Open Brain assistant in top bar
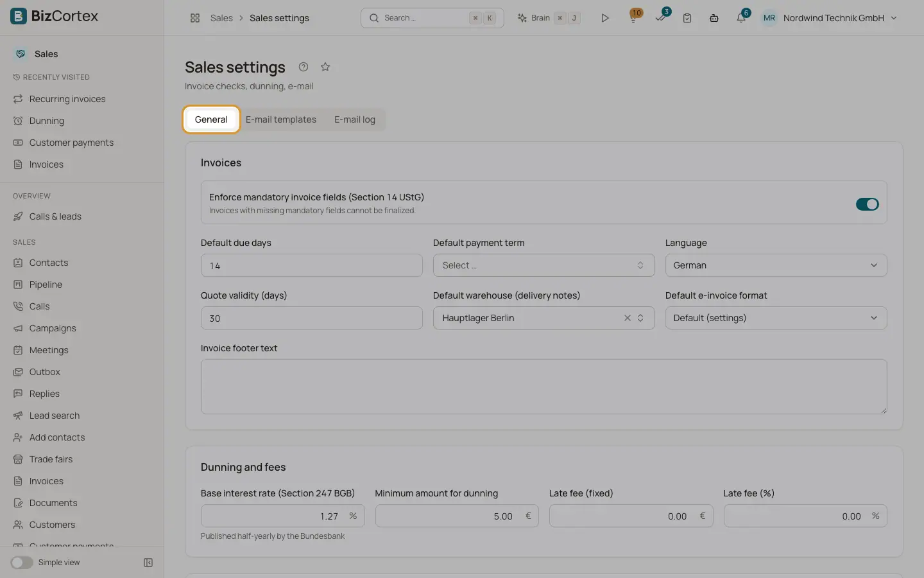 click(x=549, y=18)
